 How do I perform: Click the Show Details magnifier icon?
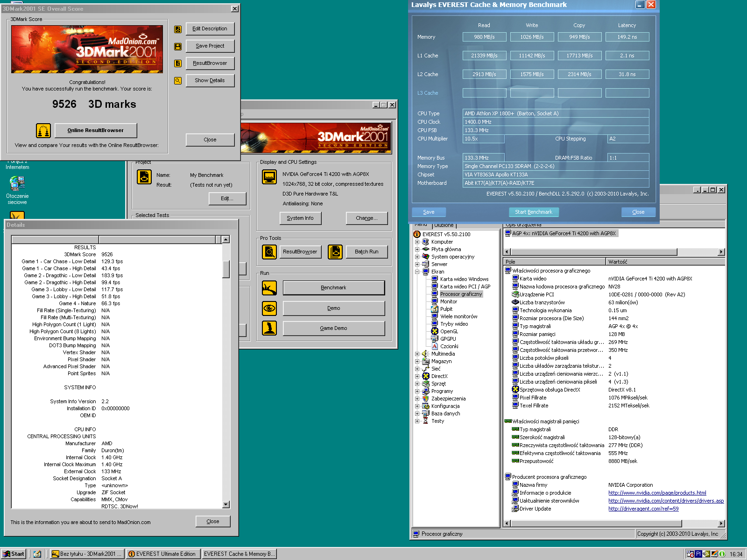pos(178,81)
